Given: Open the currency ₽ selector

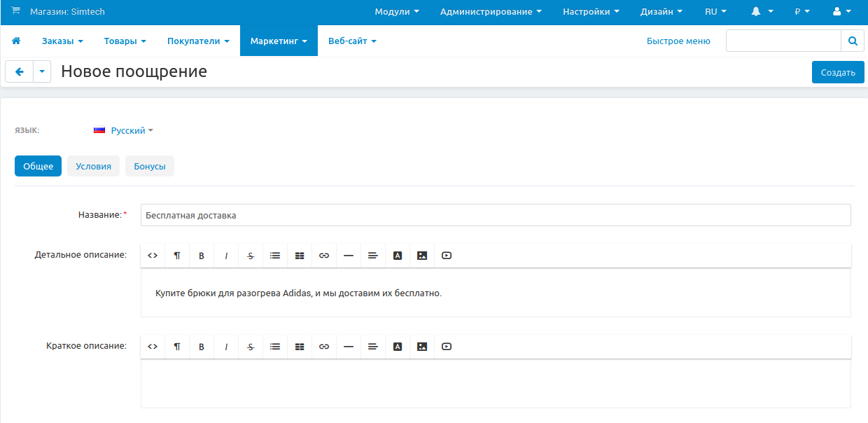Looking at the screenshot, I should point(801,12).
